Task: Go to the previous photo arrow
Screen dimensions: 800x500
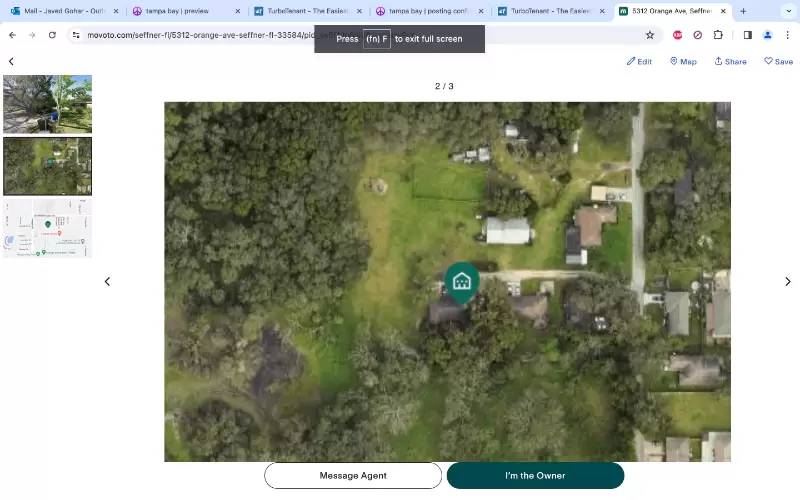Action: 107,281
